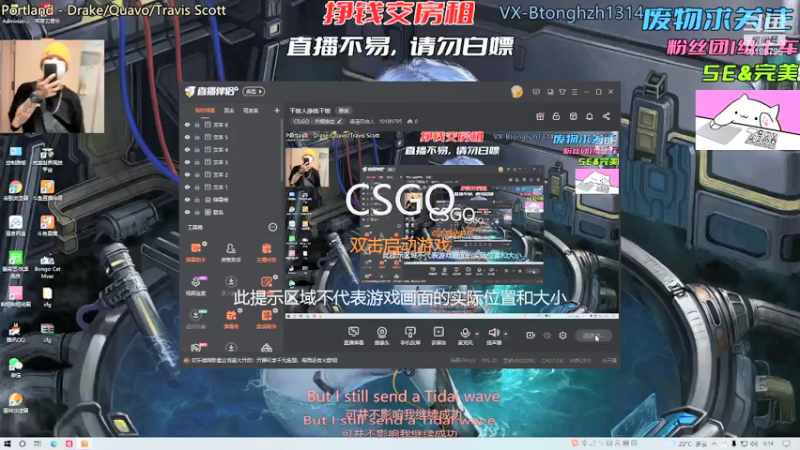Toggle lock on the 文本 1 layer
The image size is (800, 450).
coord(197,187)
